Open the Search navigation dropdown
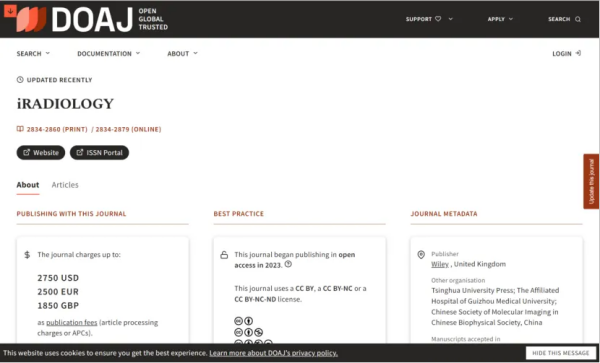Screen dimensions: 600x363 click(33, 54)
